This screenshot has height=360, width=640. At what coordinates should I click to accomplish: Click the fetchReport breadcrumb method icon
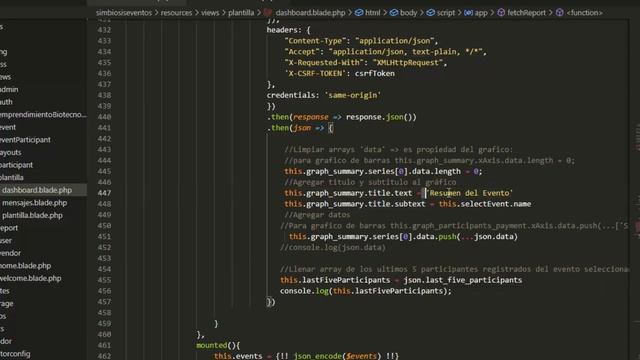(501, 13)
